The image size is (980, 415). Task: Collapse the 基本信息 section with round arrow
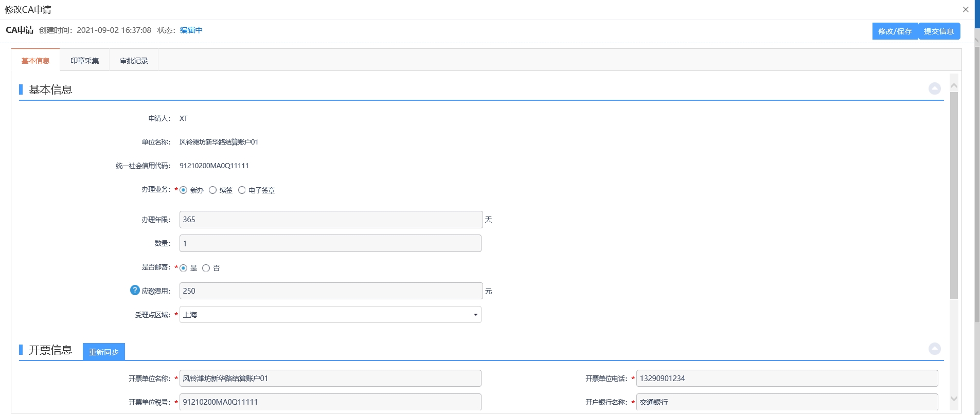(934, 88)
